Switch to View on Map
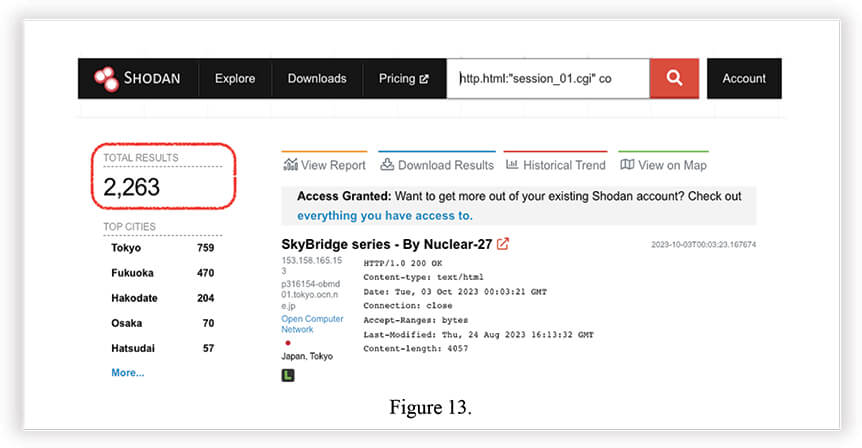The image size is (862, 448). pyautogui.click(x=664, y=165)
